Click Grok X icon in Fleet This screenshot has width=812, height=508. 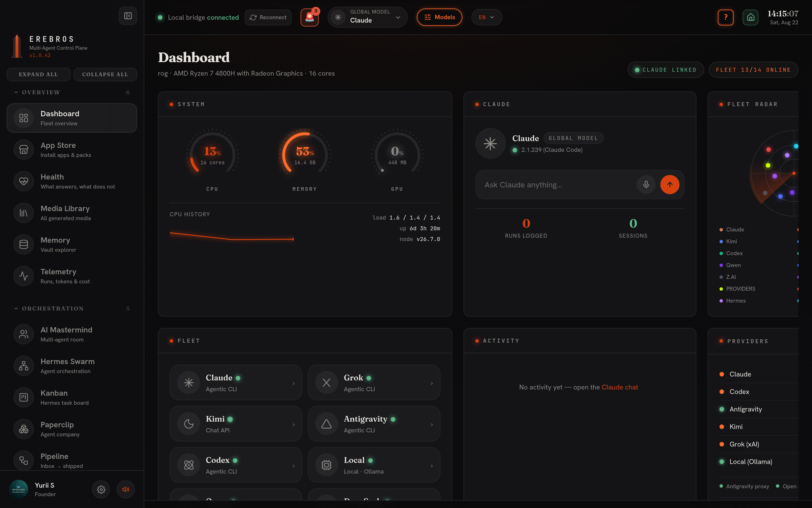(x=326, y=382)
